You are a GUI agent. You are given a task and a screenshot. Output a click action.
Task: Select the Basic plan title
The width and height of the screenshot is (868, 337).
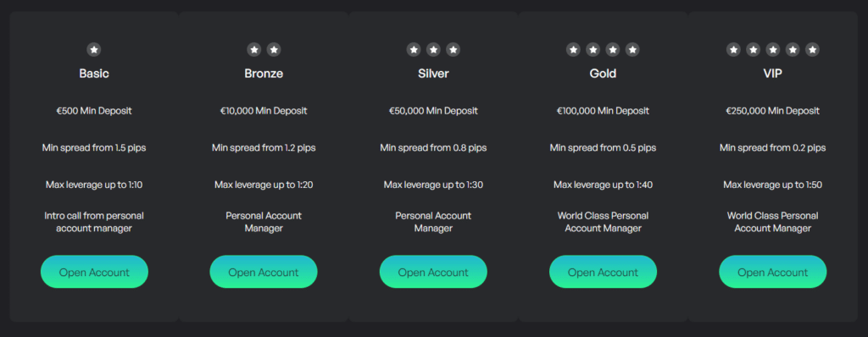tap(94, 74)
